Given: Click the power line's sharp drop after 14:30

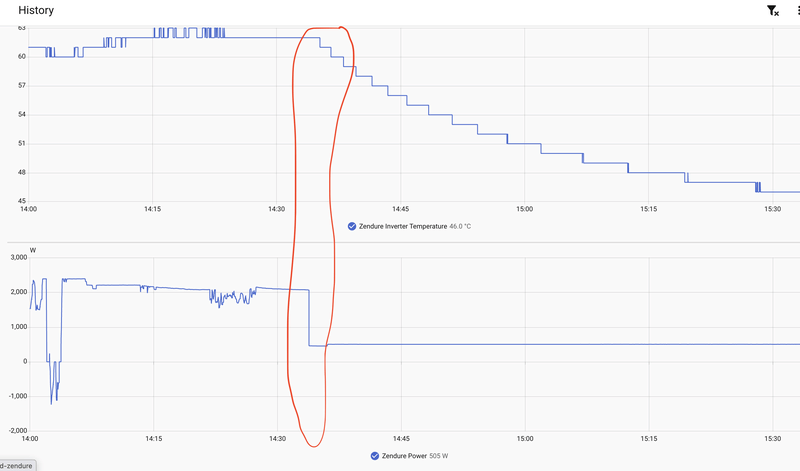Looking at the screenshot, I should pos(309,317).
